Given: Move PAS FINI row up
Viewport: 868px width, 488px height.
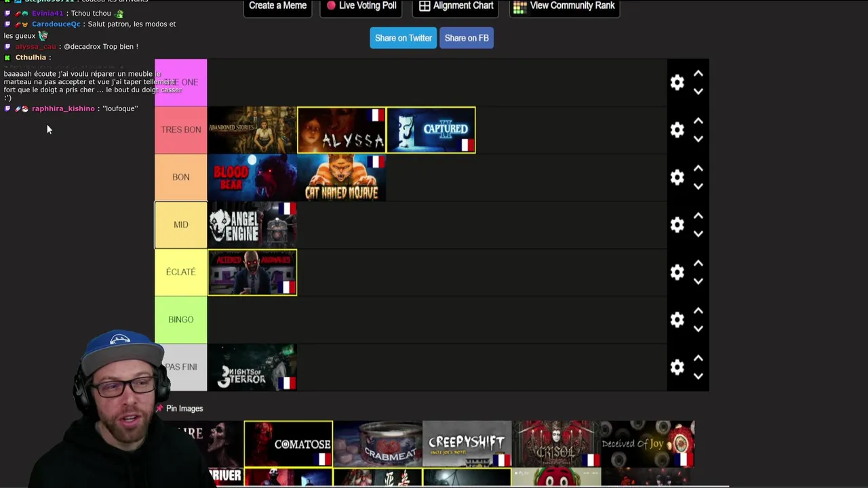Looking at the screenshot, I should [x=698, y=359].
